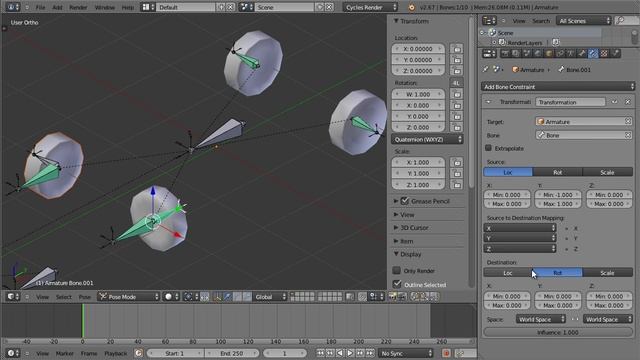Screen dimensions: 640x360
Task: Lock the Location X value
Action: [x=457, y=49]
